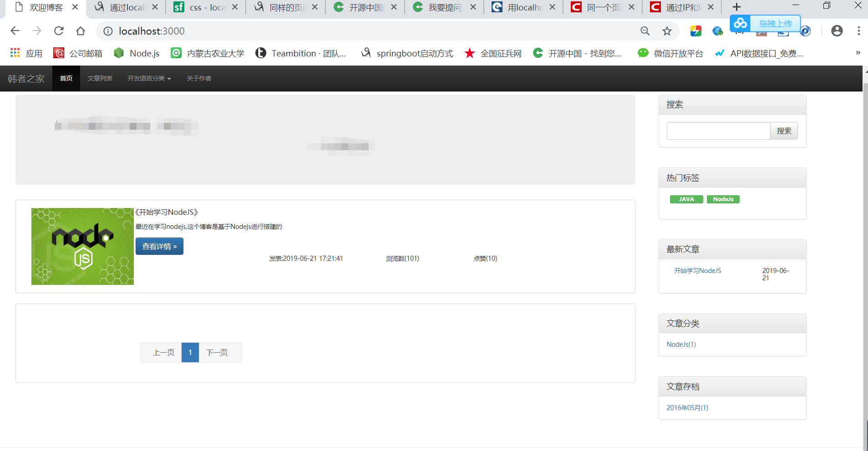Click the Baidu cloud drag-upload widget

click(x=765, y=23)
